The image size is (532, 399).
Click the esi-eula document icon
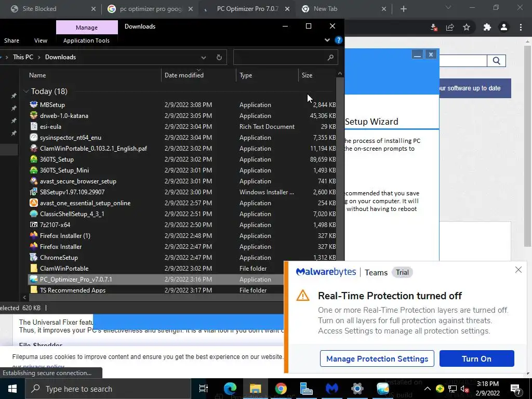(x=34, y=126)
